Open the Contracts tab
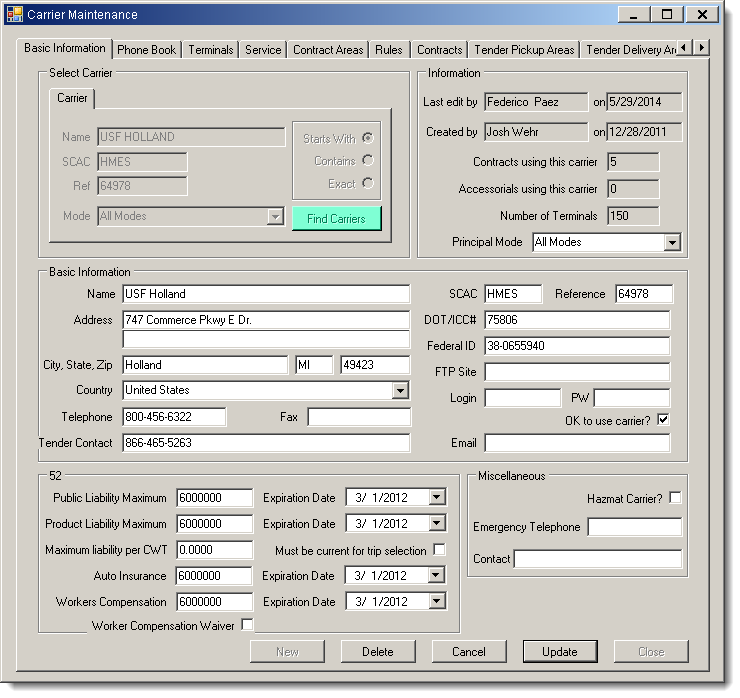The image size is (740, 698). pos(439,50)
